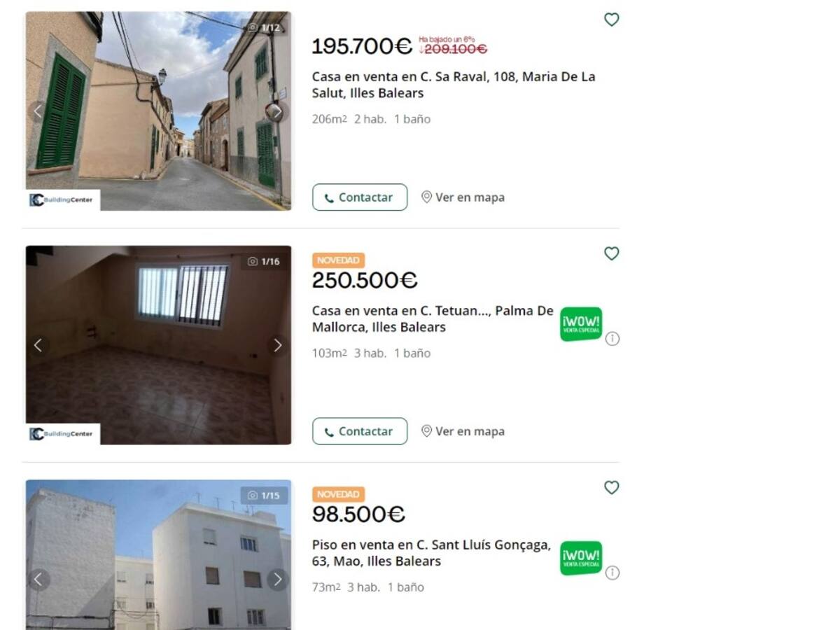View Maria De La Salut house on map
The image size is (840, 630).
pos(463,197)
